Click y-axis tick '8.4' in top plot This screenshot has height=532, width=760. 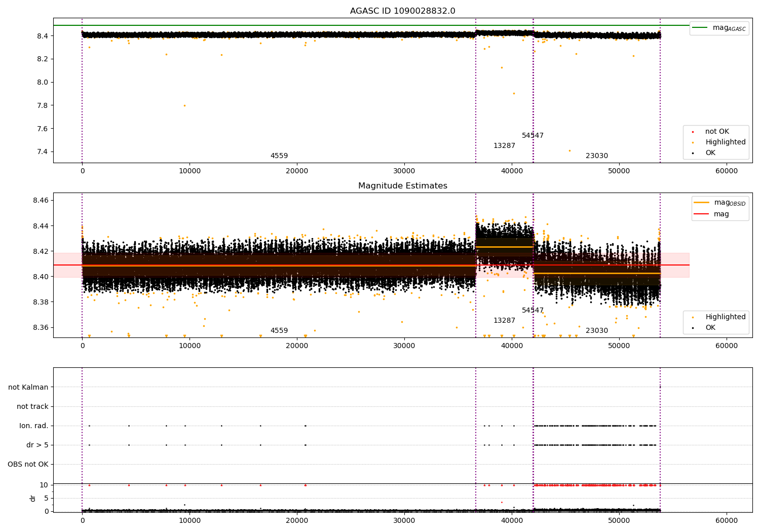coord(43,36)
